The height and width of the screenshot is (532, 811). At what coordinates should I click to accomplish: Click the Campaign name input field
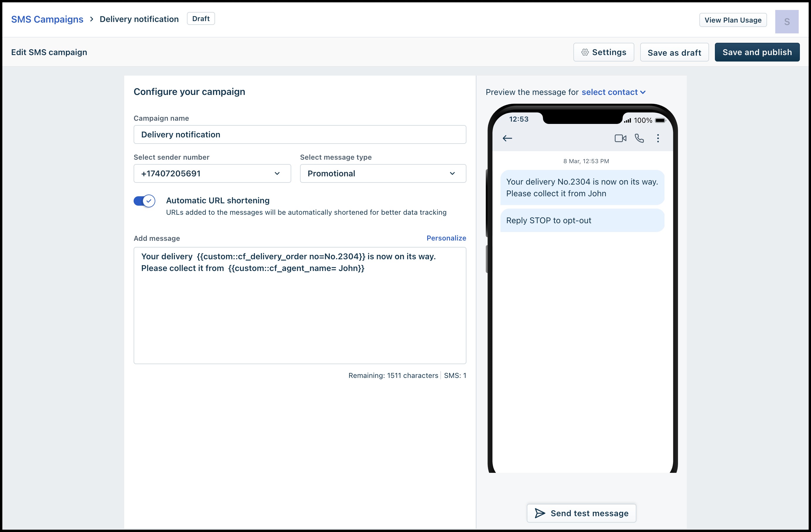[x=300, y=135]
